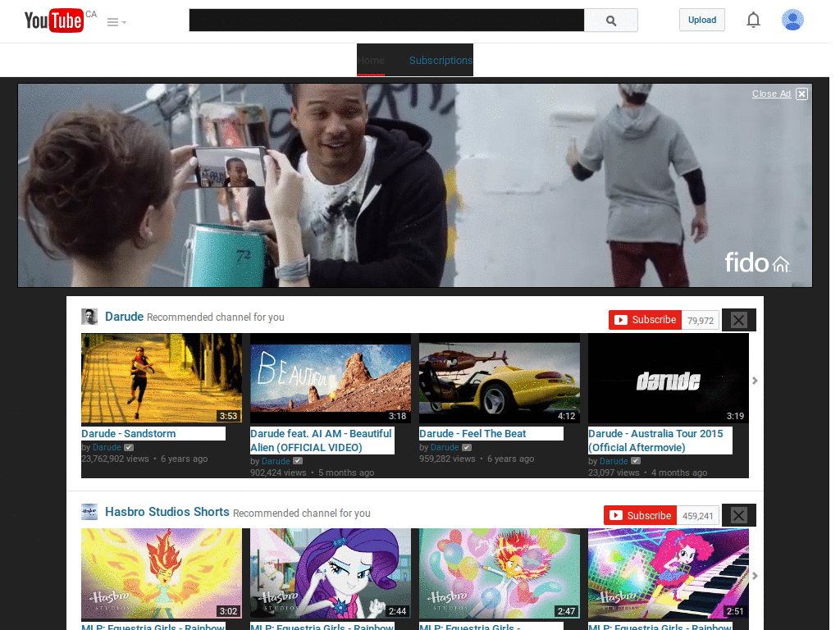Open the dropdown arrow next to hamburger menu
Image resolution: width=840 pixels, height=630 pixels.
coord(122,22)
